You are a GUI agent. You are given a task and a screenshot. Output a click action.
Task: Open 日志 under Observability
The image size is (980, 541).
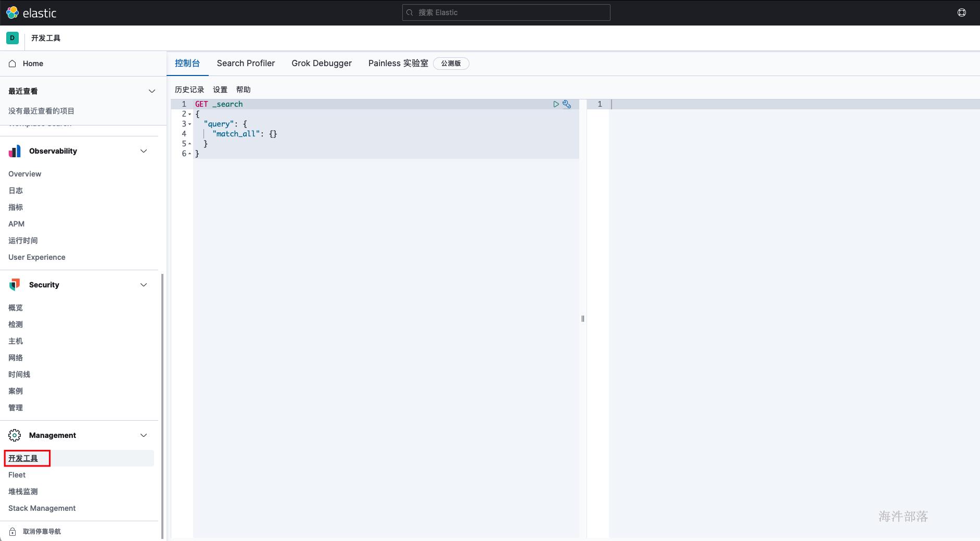[x=16, y=191]
